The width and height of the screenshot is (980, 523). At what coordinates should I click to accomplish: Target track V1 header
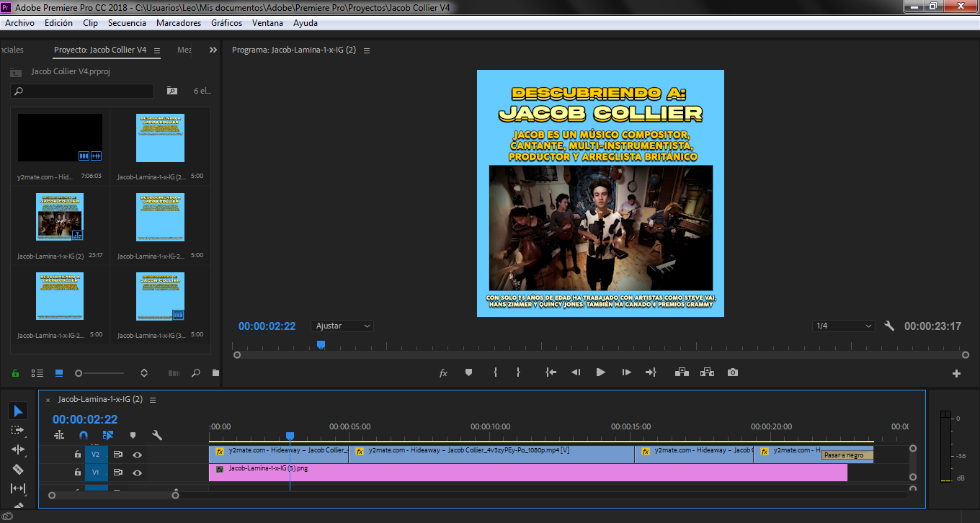(95, 473)
